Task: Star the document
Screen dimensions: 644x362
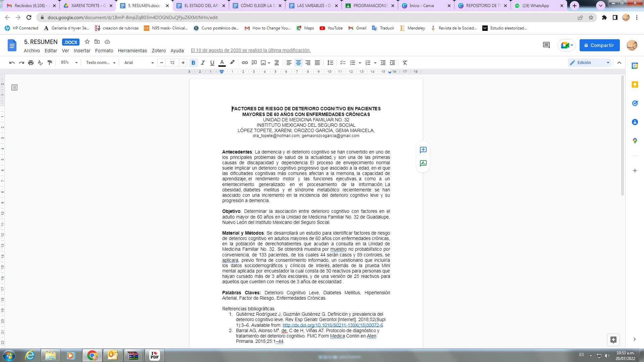Action: [87, 42]
